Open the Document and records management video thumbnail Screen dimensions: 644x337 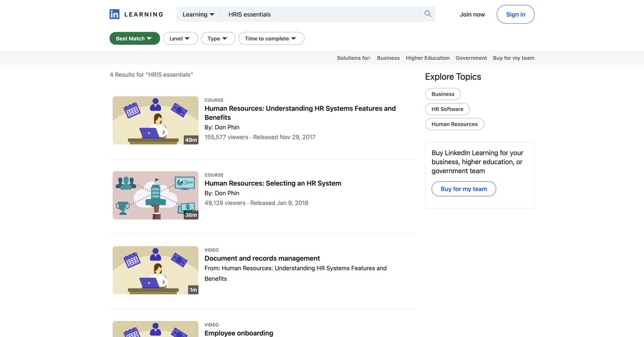(x=155, y=270)
